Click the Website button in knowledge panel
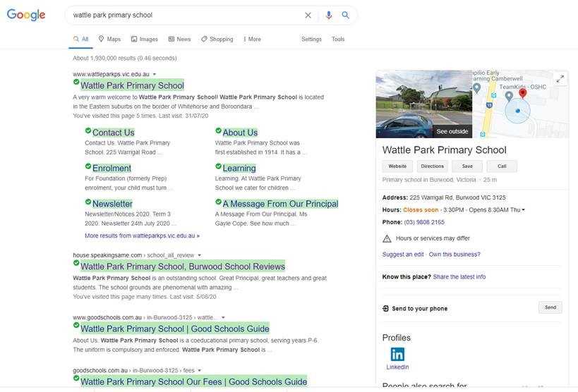 pos(397,166)
